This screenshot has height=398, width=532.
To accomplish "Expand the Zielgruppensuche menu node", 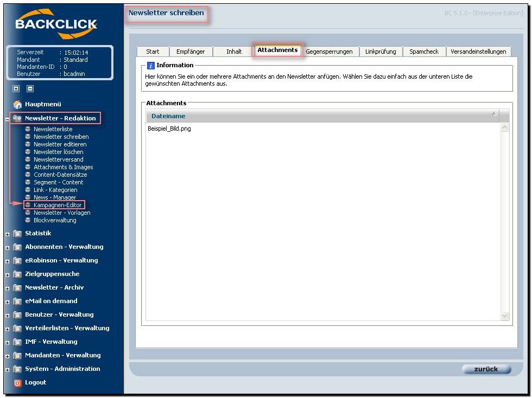I will (x=8, y=275).
